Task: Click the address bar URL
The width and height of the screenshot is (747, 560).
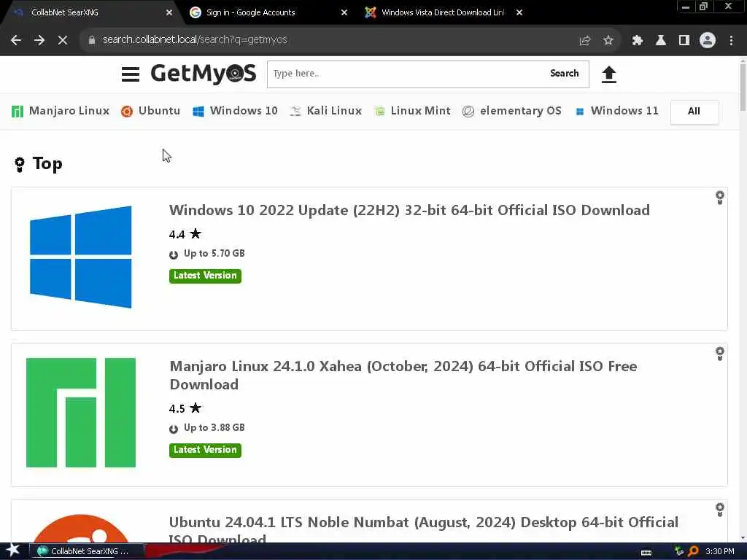Action: click(x=195, y=40)
